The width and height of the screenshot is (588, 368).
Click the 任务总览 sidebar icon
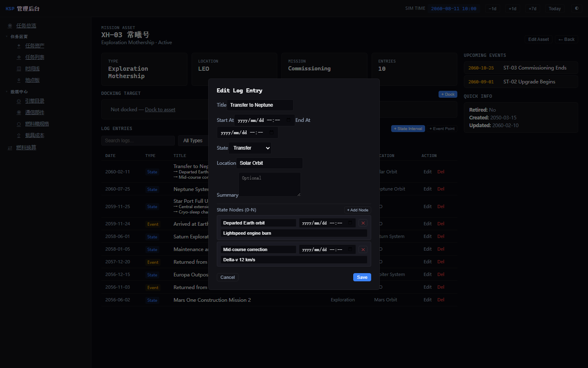(10, 26)
